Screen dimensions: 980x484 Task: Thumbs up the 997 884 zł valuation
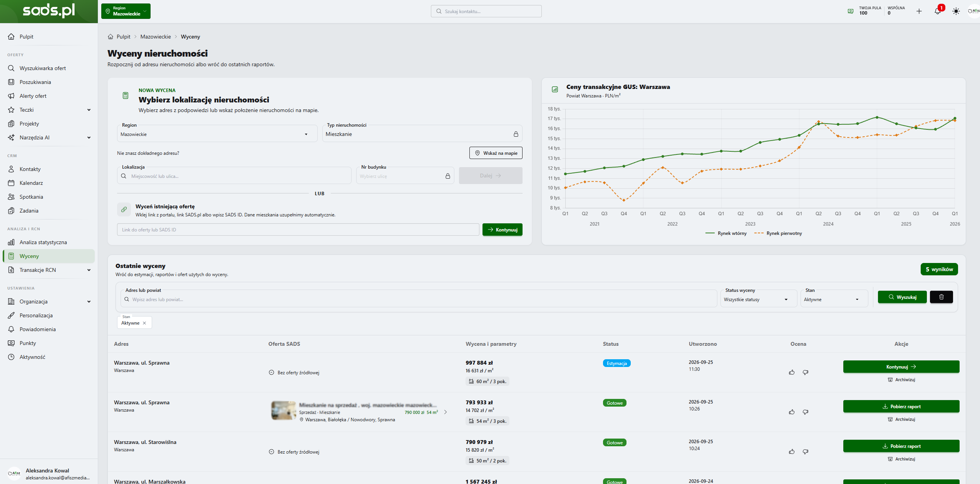pyautogui.click(x=792, y=372)
